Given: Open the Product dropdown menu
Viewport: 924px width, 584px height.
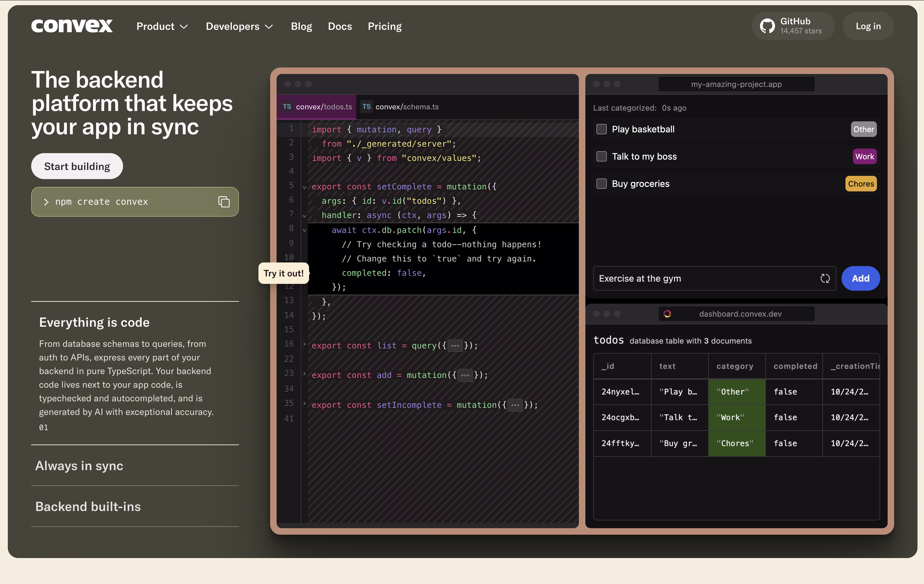Looking at the screenshot, I should click(x=162, y=26).
